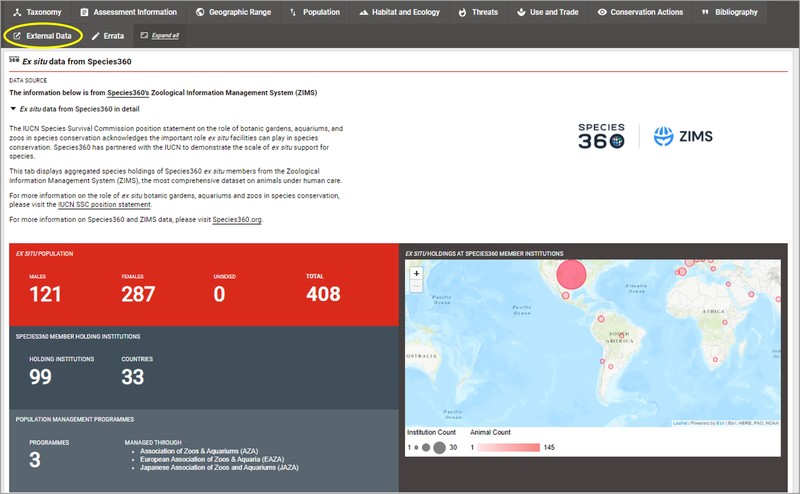Click the Assessment Information clipboard icon
The width and height of the screenshot is (800, 494).
84,12
